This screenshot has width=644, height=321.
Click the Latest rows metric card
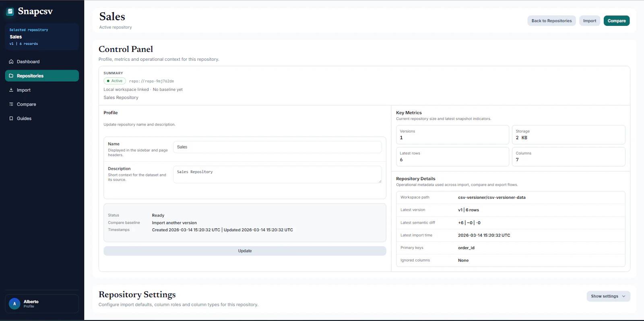[x=452, y=157]
